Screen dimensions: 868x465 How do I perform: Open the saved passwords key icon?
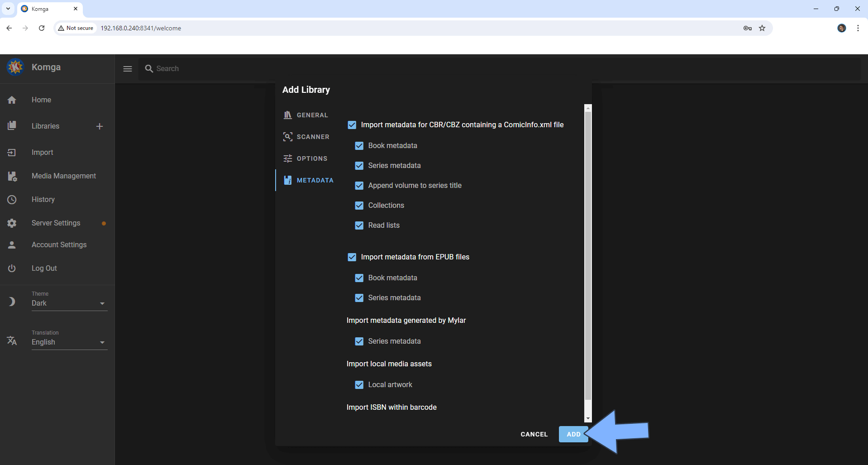(748, 28)
